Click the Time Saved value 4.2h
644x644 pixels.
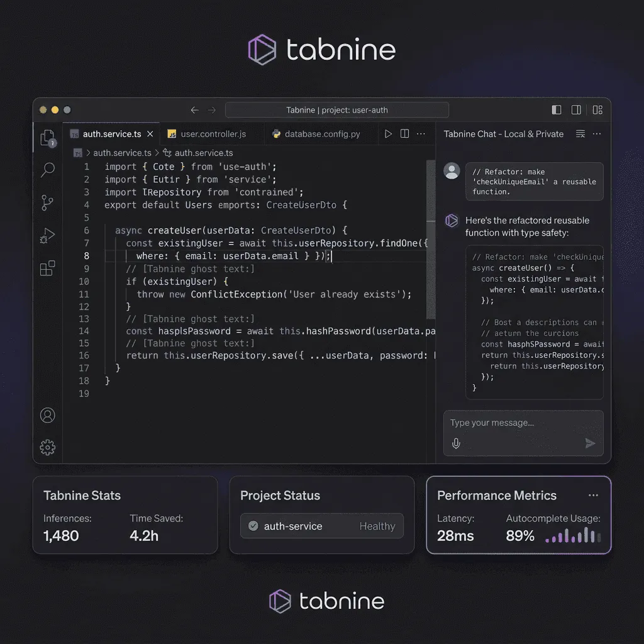point(144,536)
